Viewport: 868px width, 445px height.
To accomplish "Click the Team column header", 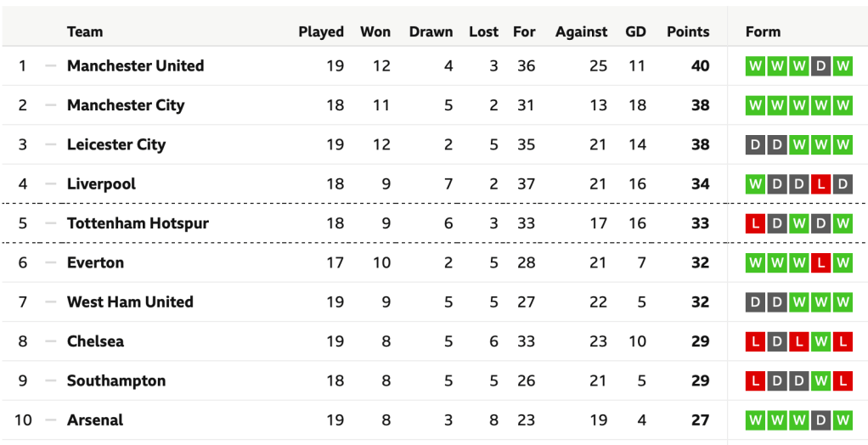I will point(85,32).
